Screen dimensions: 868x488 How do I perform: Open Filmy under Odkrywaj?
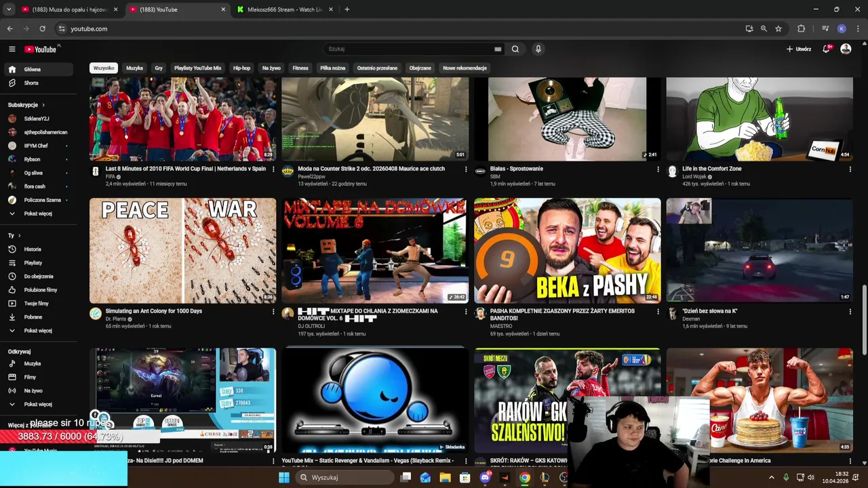39,377
